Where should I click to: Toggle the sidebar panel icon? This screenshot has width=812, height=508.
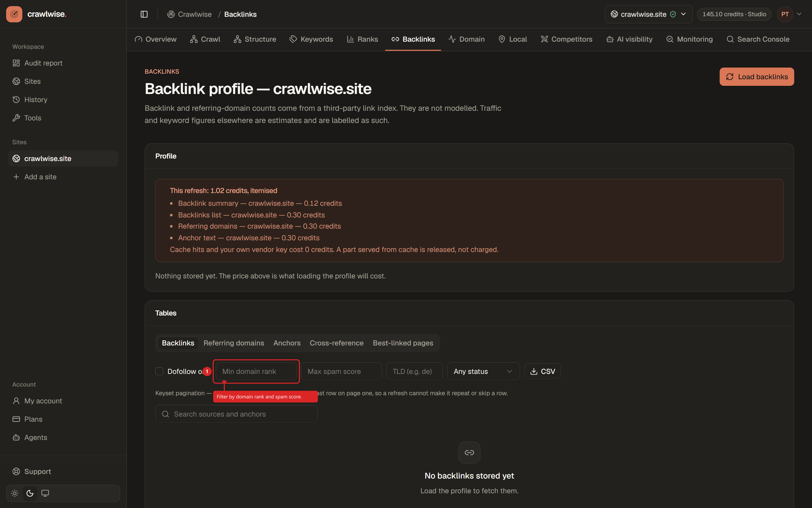[x=144, y=14]
